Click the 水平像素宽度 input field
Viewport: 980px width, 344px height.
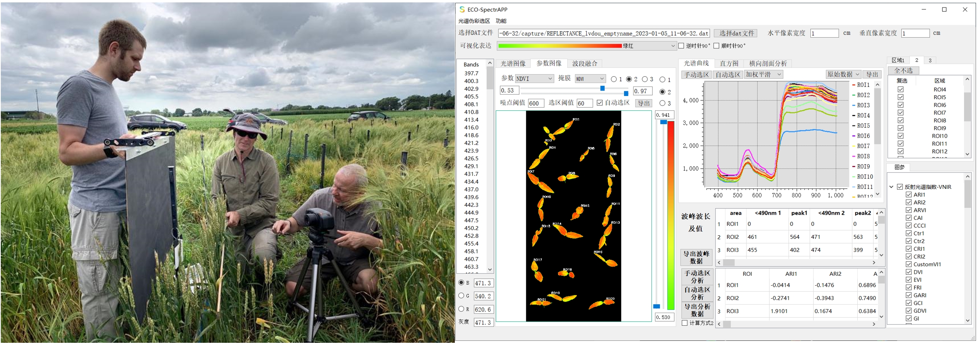coord(824,33)
